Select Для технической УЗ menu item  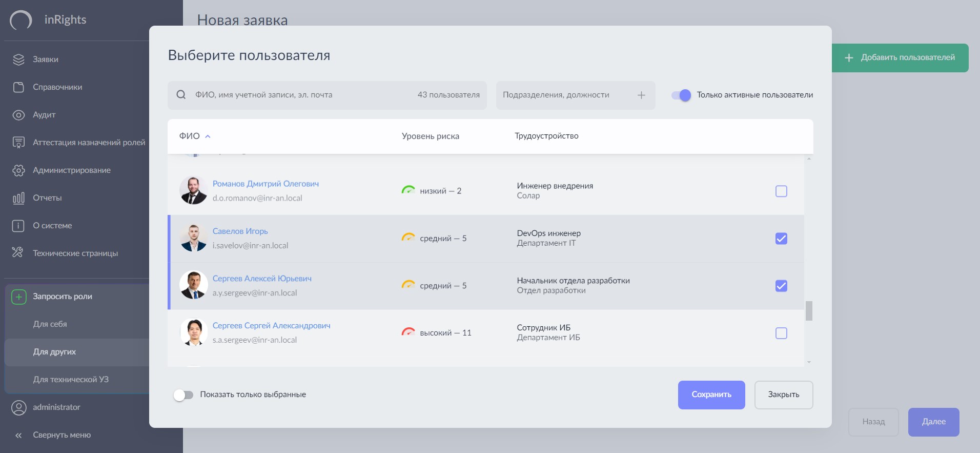71,380
